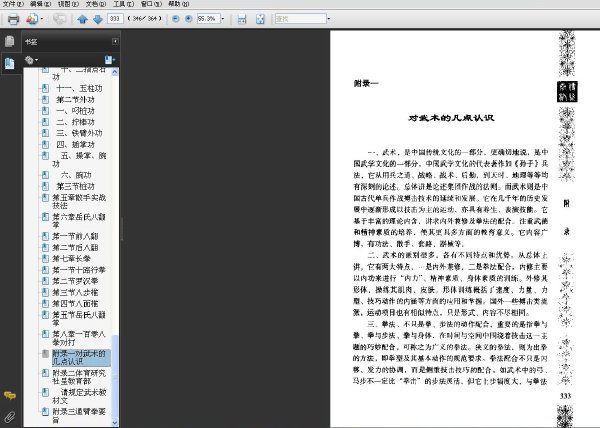This screenshot has width=600, height=428.
Task: Select bookmark 第三节桩功
Action: [x=75, y=186]
